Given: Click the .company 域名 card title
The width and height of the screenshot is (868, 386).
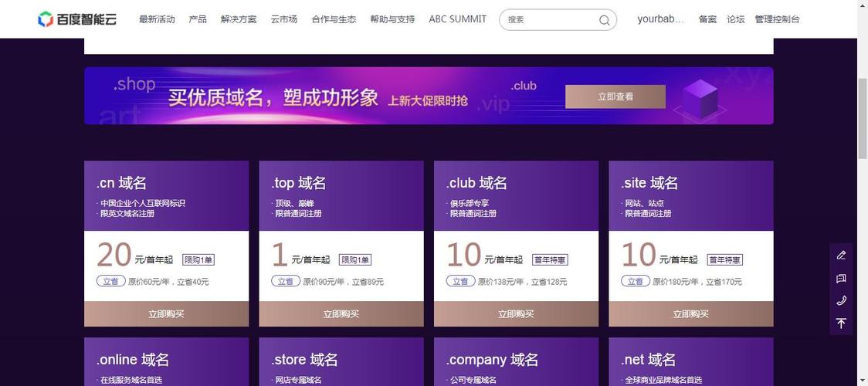Looking at the screenshot, I should [x=492, y=360].
